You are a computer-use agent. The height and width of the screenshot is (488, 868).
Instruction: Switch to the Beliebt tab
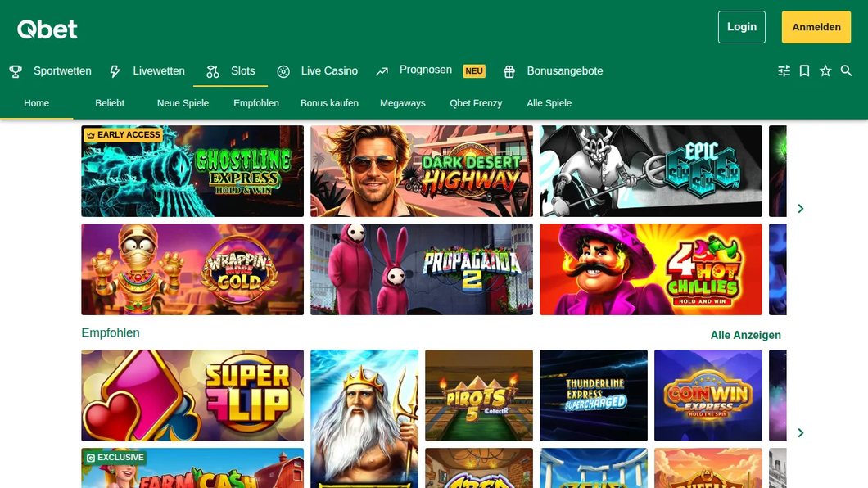tap(110, 103)
